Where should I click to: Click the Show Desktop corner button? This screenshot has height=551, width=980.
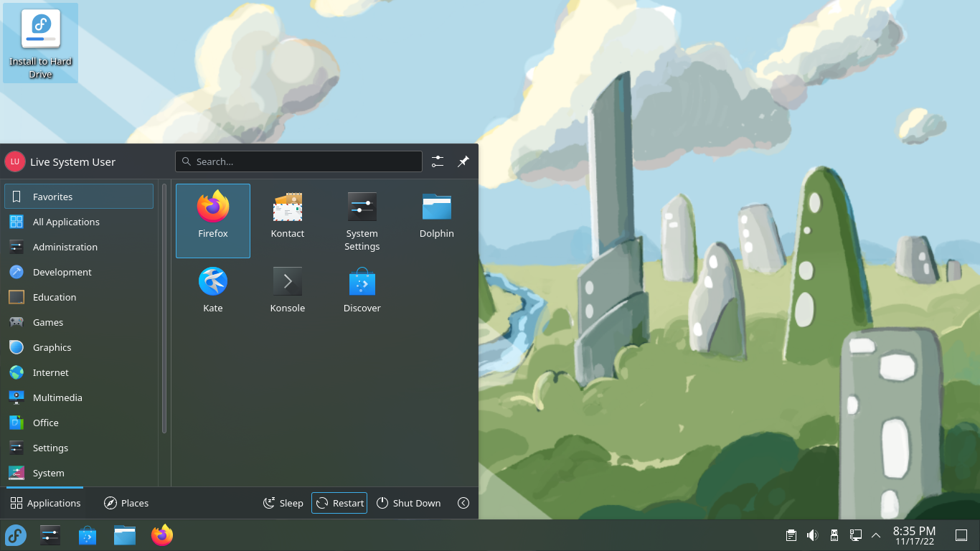point(961,535)
